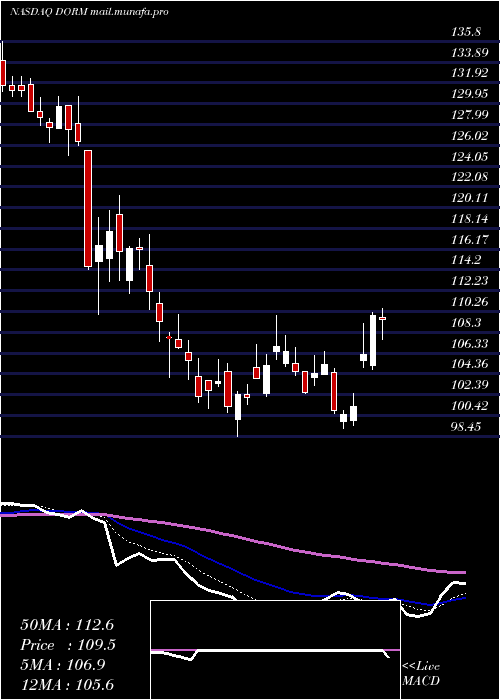Click the 135.8 price axis label
The height and width of the screenshot is (700, 500).
[466, 32]
